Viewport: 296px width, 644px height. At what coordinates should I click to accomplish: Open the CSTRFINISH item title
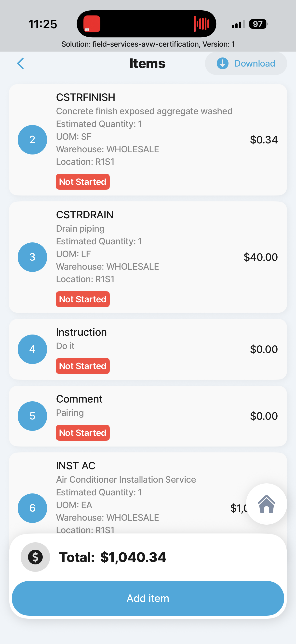point(85,98)
